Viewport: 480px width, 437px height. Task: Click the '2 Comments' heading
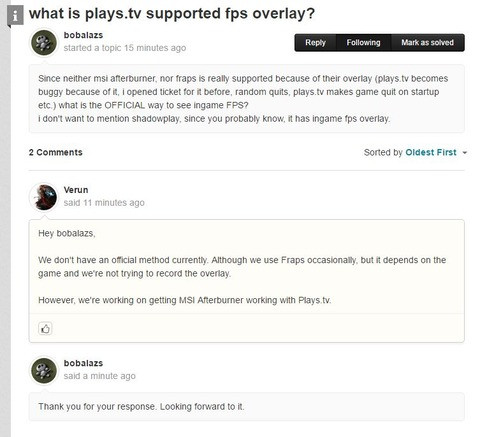56,152
